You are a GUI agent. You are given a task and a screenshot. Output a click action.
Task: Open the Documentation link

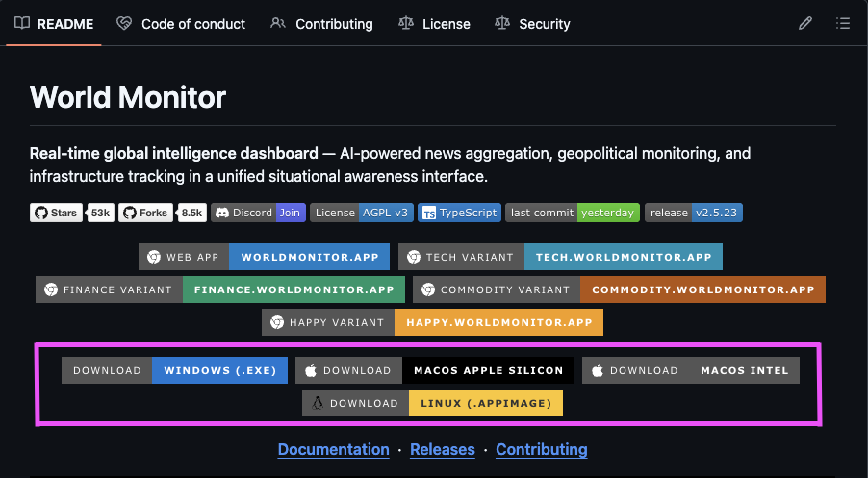point(333,449)
